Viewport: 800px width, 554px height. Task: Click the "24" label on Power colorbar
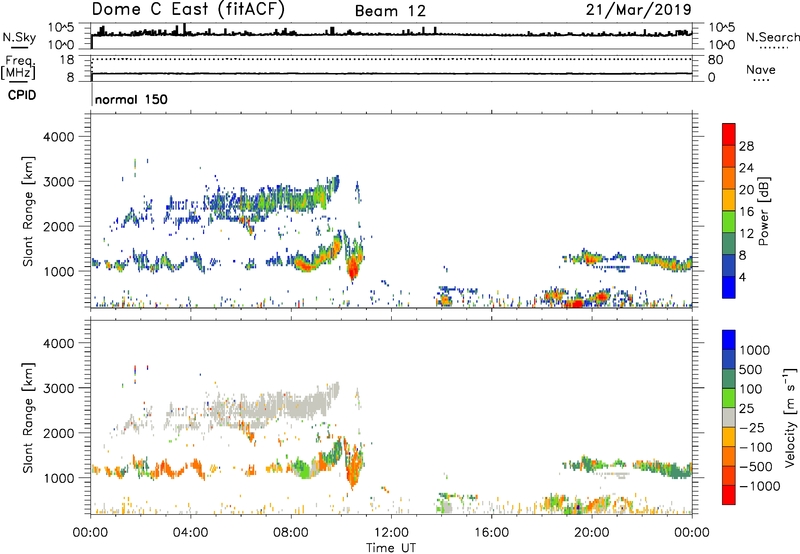coord(746,168)
